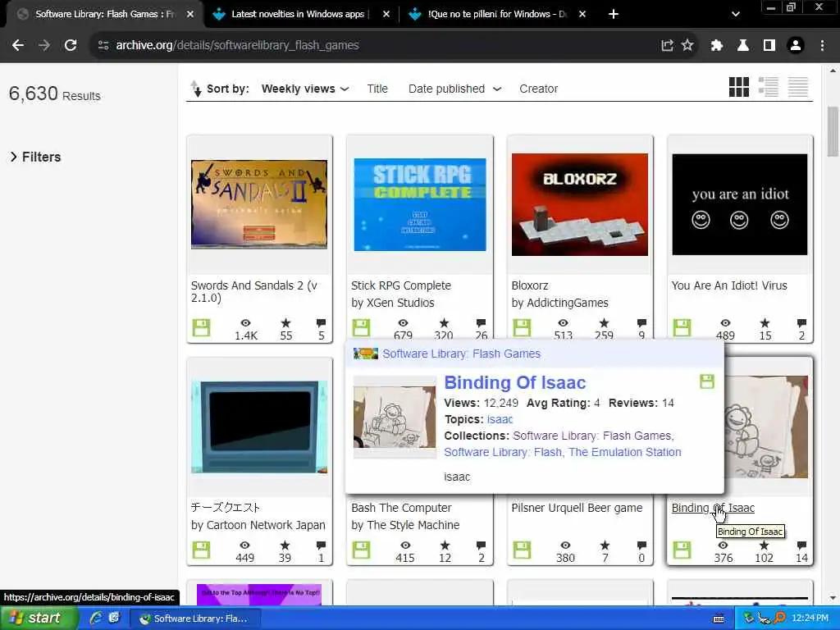
Task: Open the isaac topic link
Action: (x=500, y=419)
